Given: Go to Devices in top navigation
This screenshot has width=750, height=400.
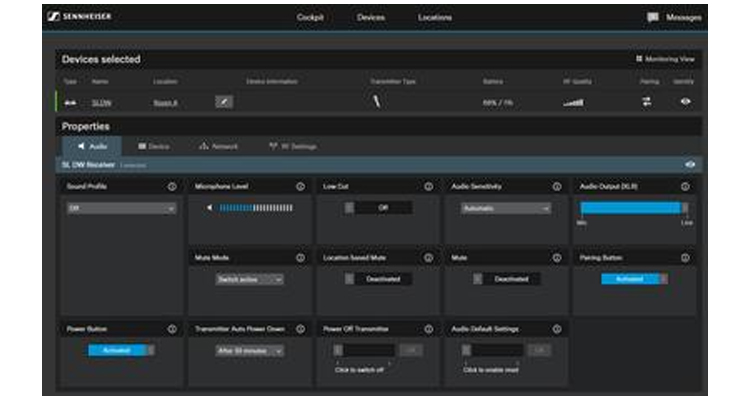Looking at the screenshot, I should click(x=371, y=17).
